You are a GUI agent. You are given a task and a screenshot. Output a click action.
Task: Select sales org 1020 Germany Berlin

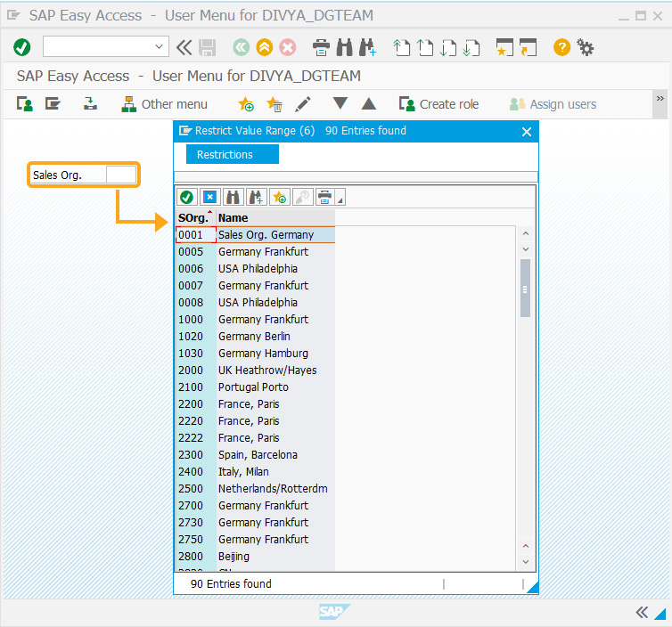(x=256, y=336)
